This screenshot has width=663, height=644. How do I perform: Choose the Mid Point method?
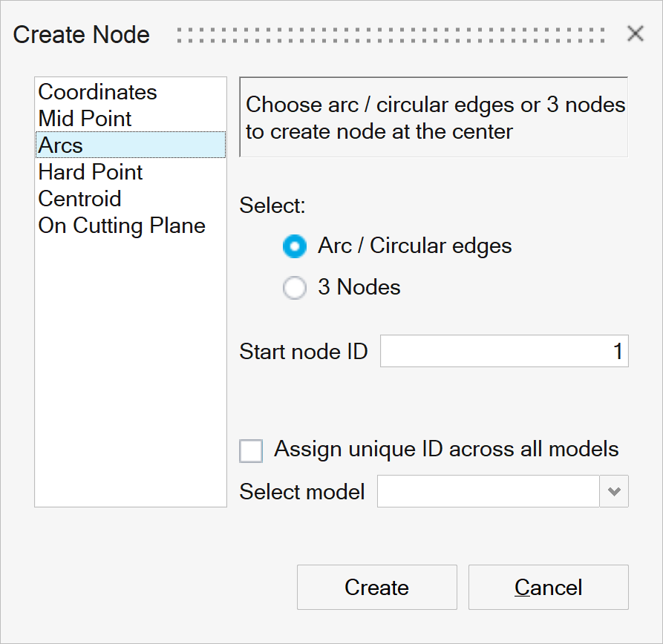click(85, 119)
